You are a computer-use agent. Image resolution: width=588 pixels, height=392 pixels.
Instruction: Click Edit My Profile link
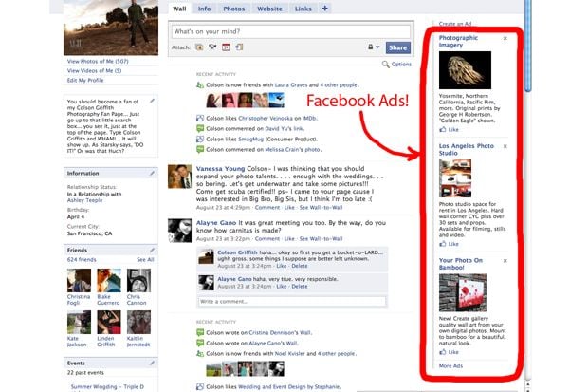point(85,81)
